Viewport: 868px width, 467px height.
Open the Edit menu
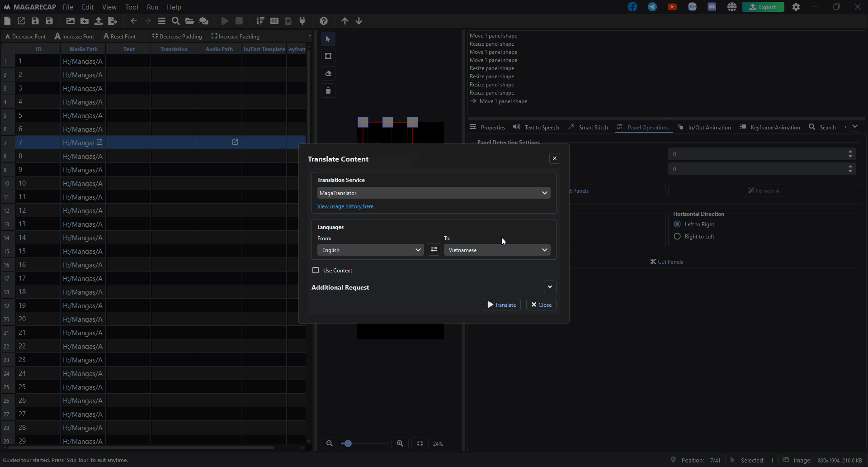(x=88, y=7)
